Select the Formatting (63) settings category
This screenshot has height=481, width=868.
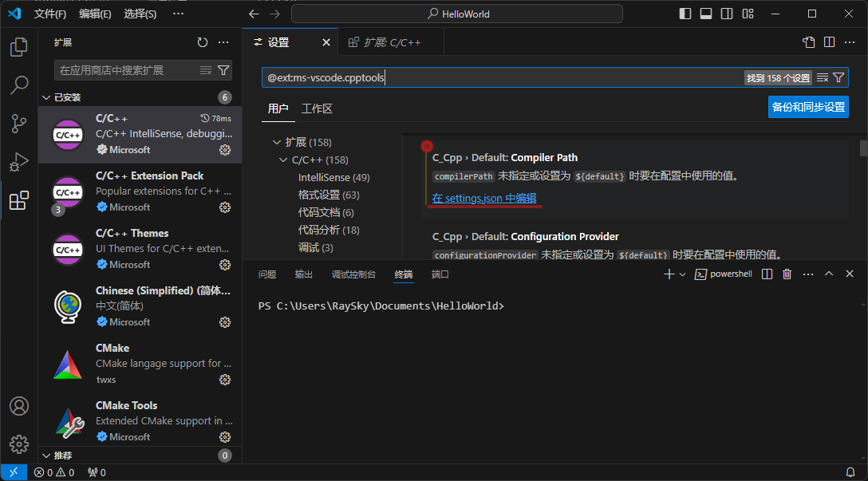coord(329,195)
